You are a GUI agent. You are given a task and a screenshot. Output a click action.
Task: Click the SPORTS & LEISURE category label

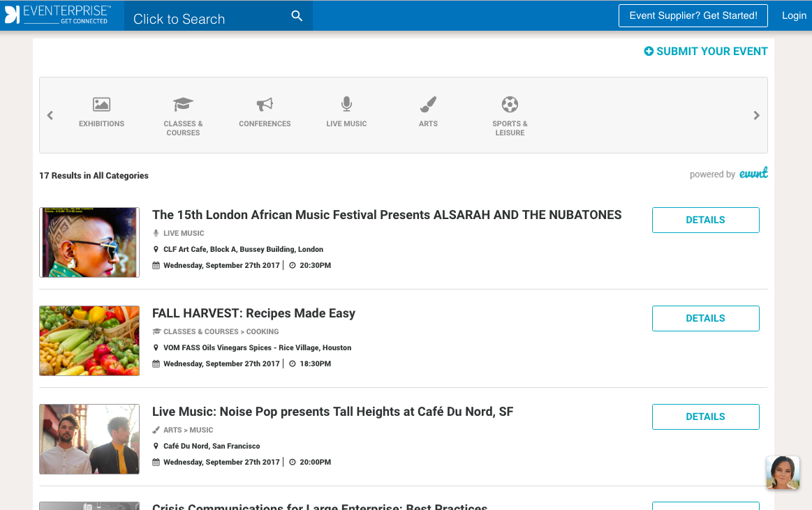coord(510,128)
